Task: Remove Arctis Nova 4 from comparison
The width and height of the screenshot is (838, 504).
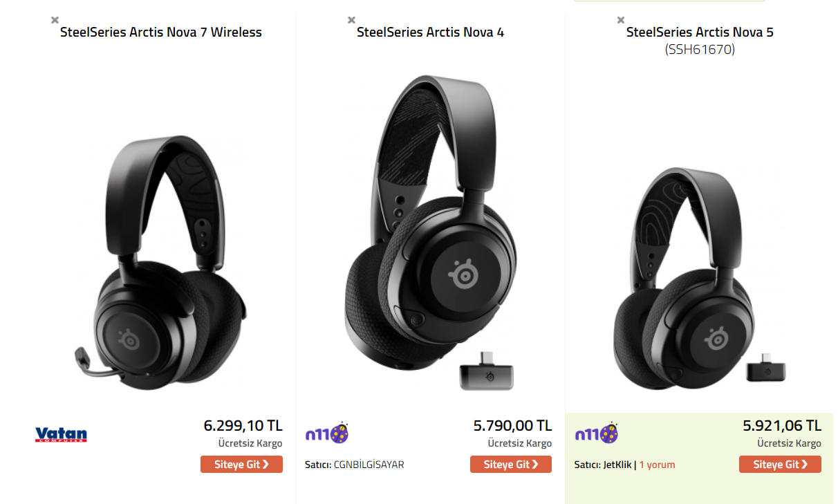Action: coord(351,20)
